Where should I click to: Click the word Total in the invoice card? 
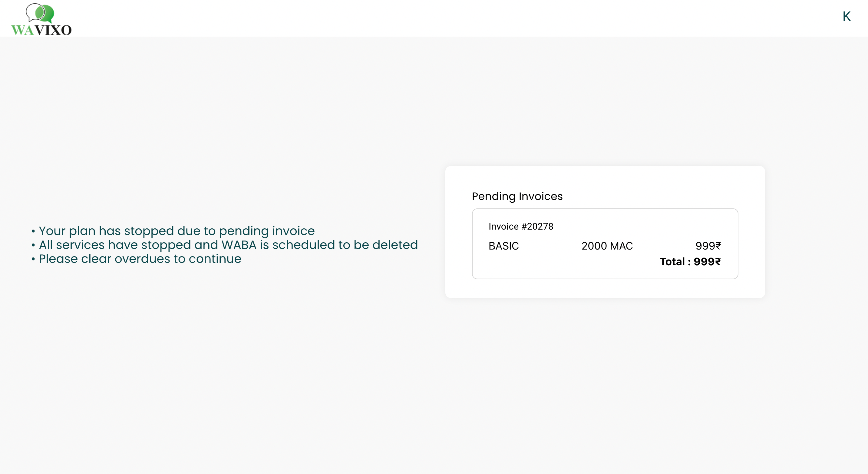click(672, 262)
